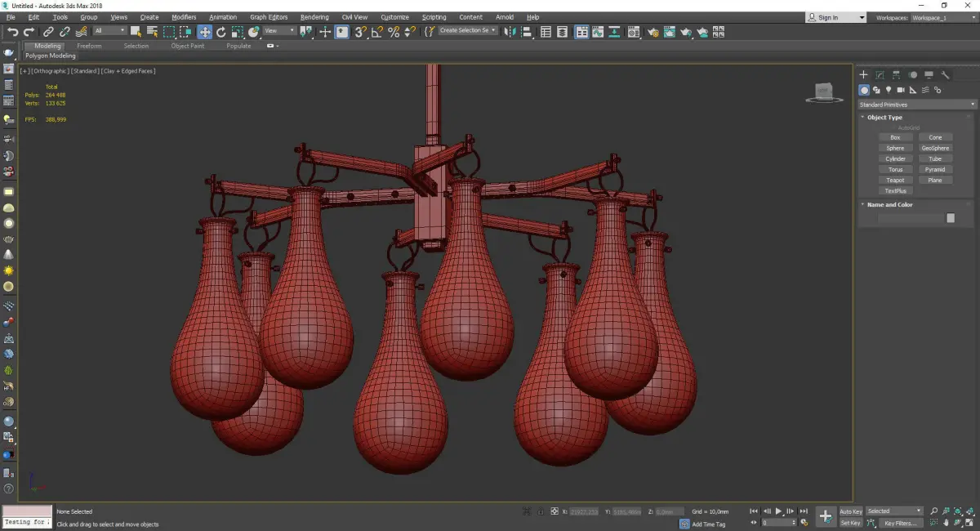Toggle the Window/Crossing selection mode

pyautogui.click(x=185, y=32)
